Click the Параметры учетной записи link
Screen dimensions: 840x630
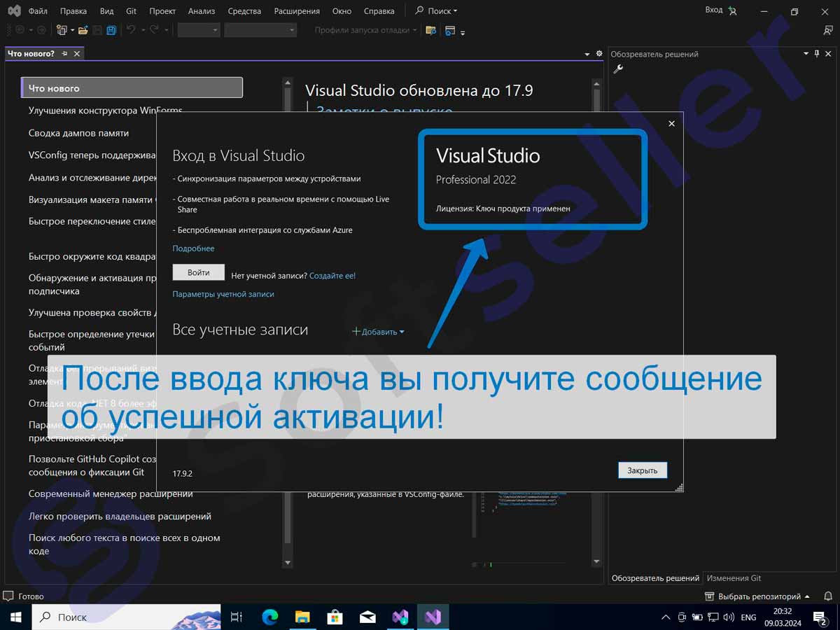click(223, 294)
